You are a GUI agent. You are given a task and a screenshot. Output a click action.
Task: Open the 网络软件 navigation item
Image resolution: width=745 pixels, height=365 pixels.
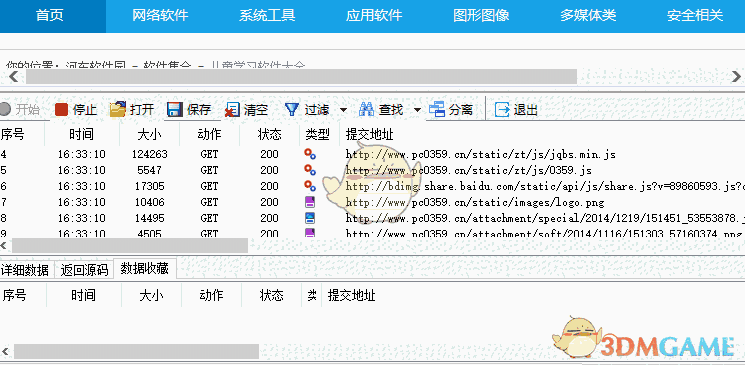click(x=160, y=15)
